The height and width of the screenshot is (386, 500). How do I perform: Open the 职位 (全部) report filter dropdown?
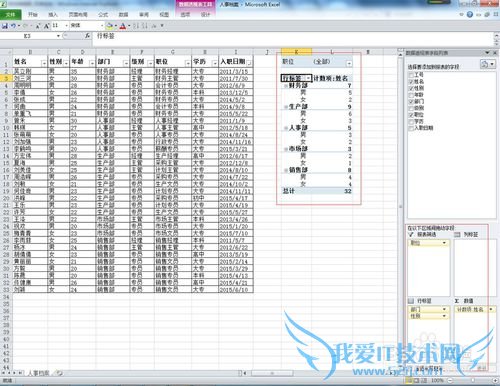(x=349, y=63)
